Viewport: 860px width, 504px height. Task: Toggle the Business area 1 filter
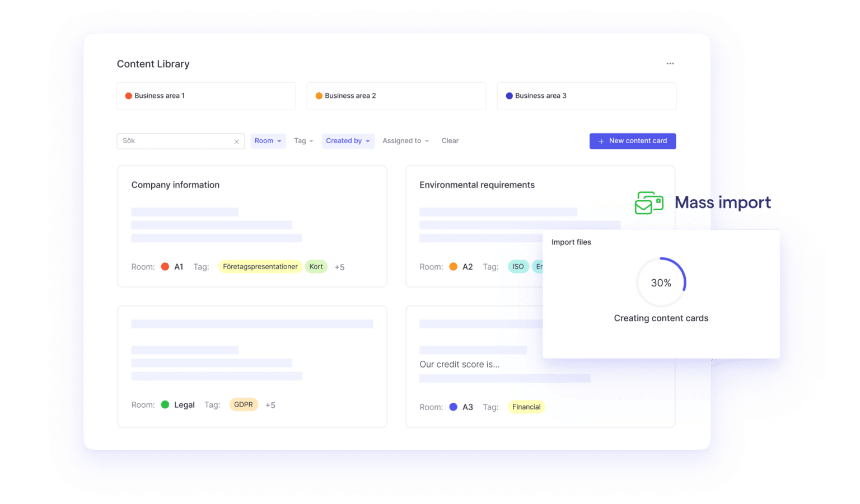[x=206, y=96]
